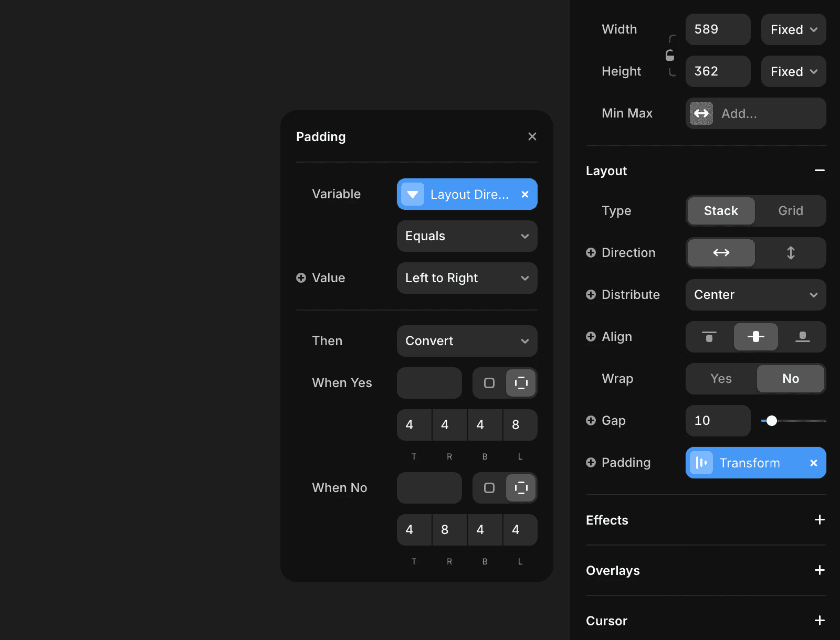This screenshot has width=840, height=640.
Task: Lock the width and height aspect ratio
Action: pos(670,56)
